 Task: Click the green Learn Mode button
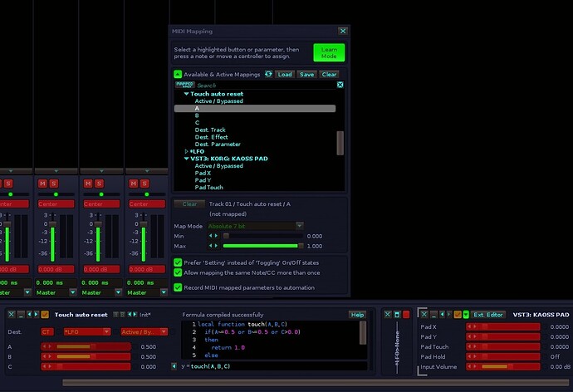329,52
